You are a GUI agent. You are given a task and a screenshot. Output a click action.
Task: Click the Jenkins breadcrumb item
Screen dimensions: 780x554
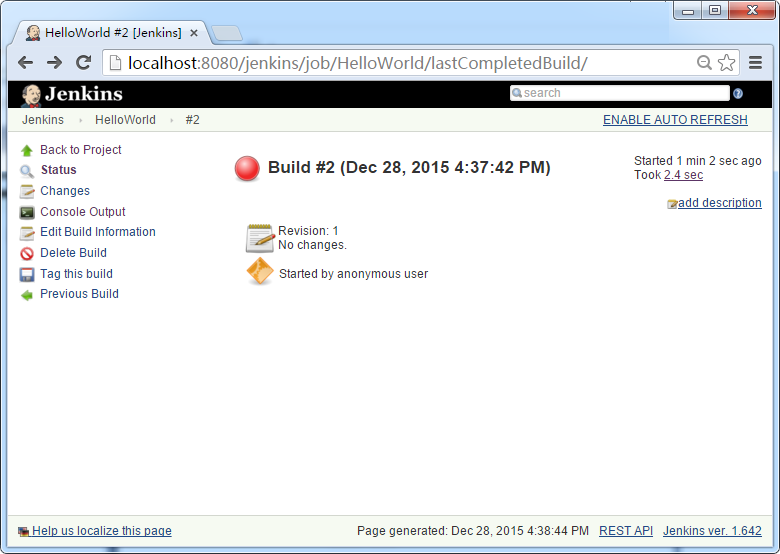pos(43,120)
